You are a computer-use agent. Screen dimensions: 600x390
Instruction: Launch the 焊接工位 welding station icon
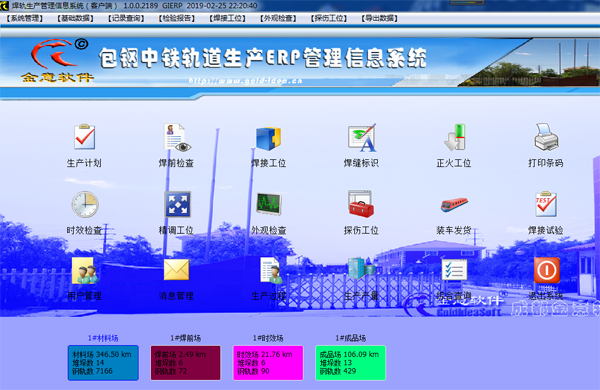click(x=269, y=138)
